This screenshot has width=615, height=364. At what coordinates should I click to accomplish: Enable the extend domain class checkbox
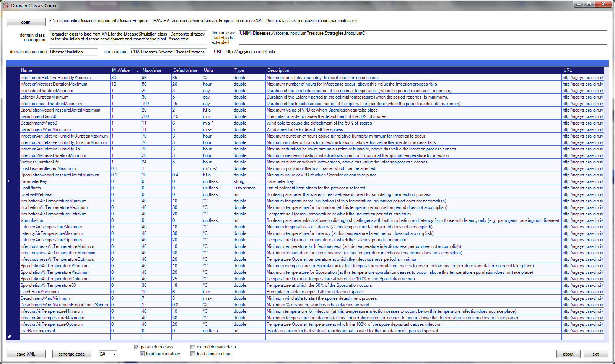(x=193, y=347)
